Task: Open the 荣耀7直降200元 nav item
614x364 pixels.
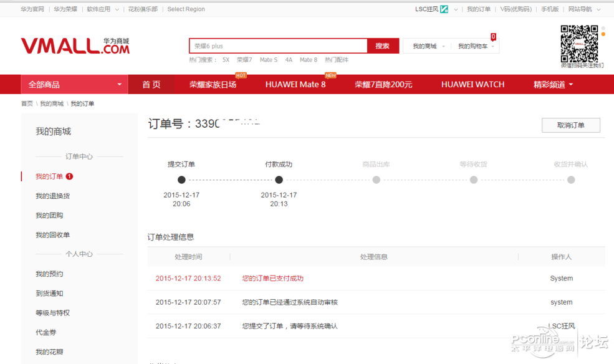Action: coord(383,85)
